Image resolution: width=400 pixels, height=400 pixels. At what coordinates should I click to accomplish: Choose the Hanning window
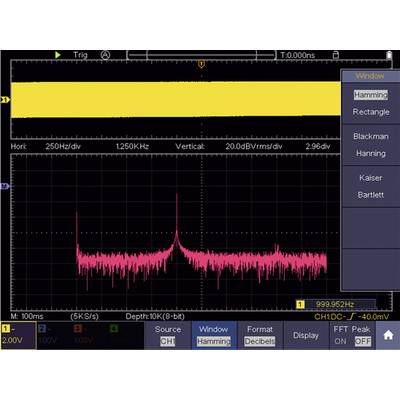point(371,153)
